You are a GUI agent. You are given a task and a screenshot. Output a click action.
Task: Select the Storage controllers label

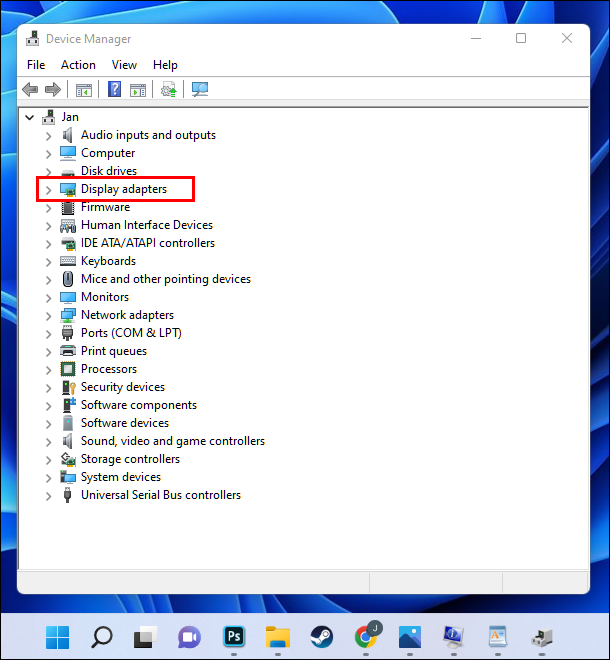click(131, 459)
